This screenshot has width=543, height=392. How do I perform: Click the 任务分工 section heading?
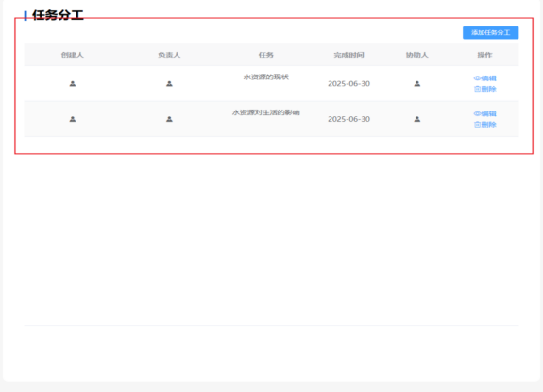tap(58, 15)
